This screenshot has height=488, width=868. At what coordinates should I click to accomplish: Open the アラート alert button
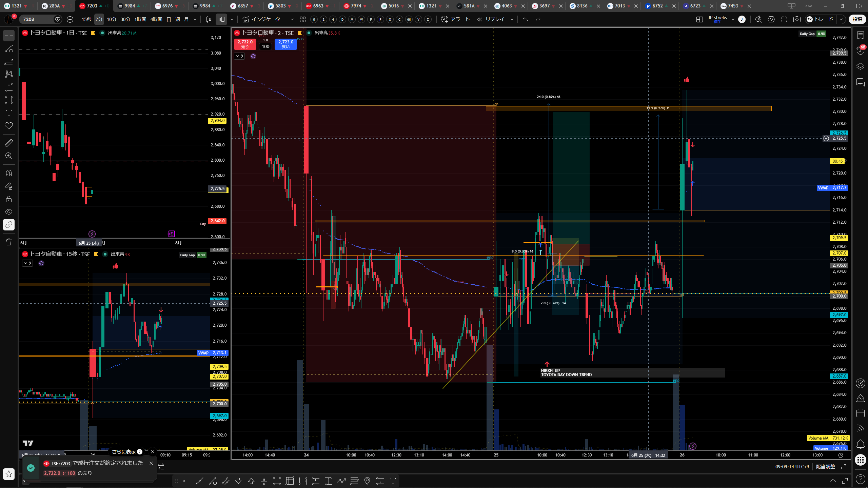tap(455, 19)
